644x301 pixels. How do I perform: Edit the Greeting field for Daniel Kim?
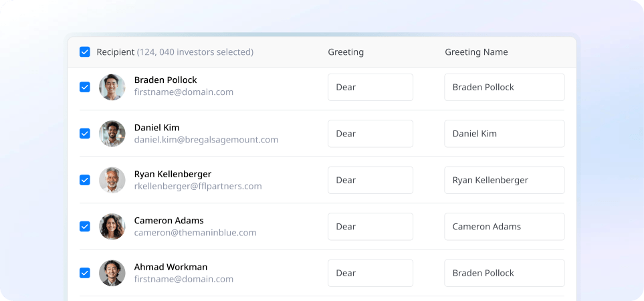coord(370,134)
